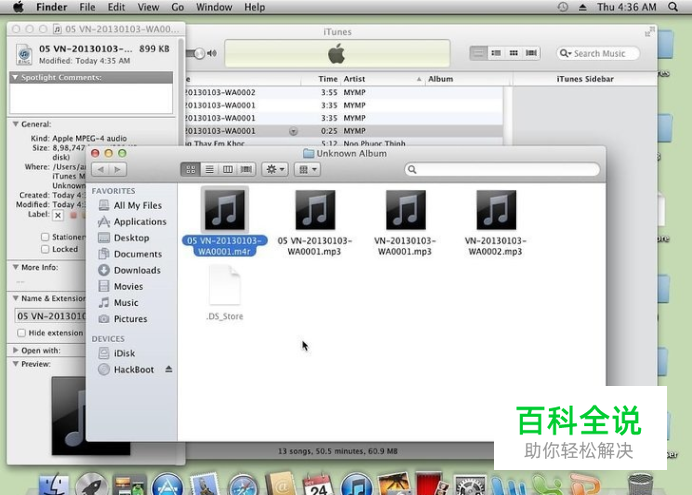This screenshot has height=495, width=692.
Task: Open the Go menu
Action: [177, 7]
